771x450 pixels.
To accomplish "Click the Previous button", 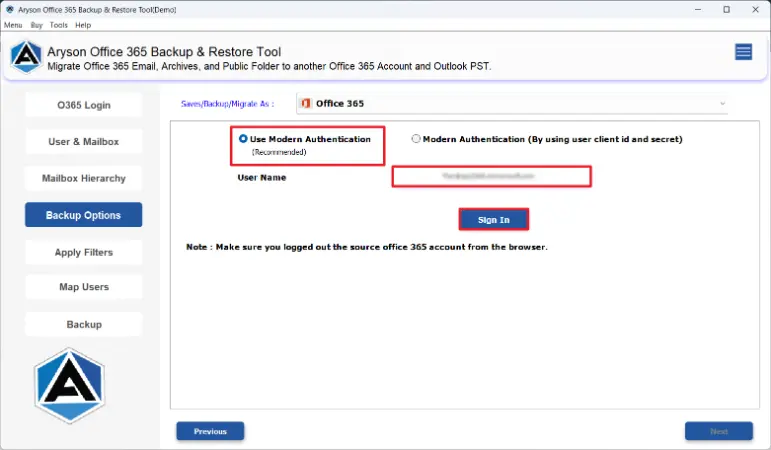I will click(x=210, y=431).
